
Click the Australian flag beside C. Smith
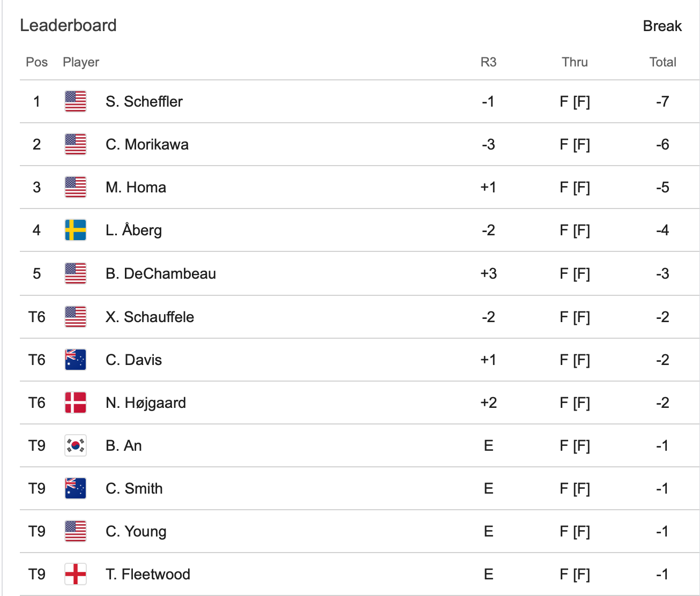(76, 488)
